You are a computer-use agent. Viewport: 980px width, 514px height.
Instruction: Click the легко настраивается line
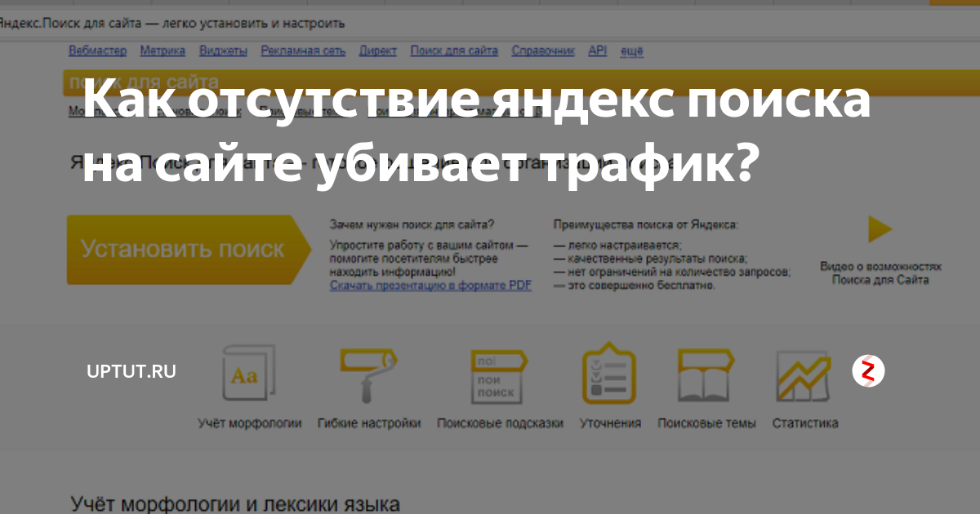click(617, 245)
